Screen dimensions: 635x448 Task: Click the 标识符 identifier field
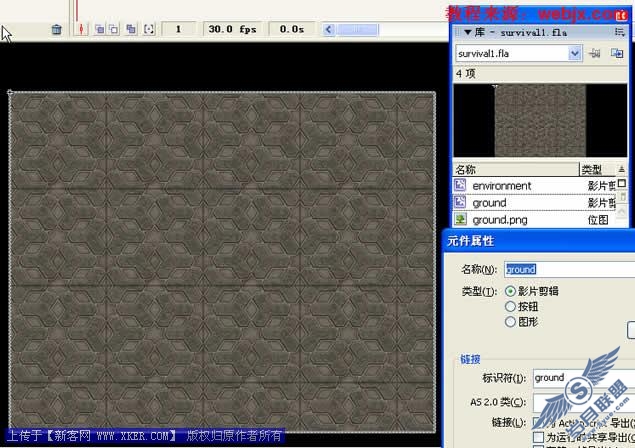point(584,378)
